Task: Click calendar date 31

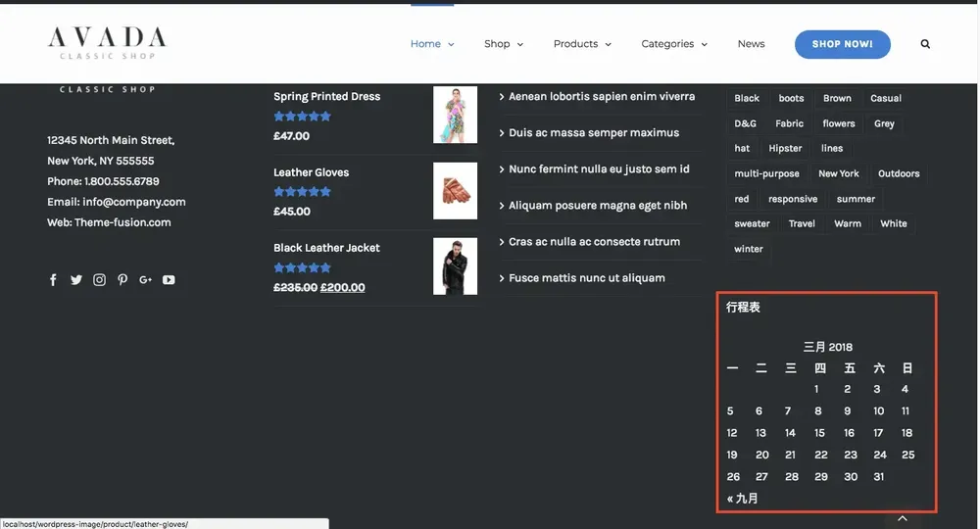Action: [879, 476]
